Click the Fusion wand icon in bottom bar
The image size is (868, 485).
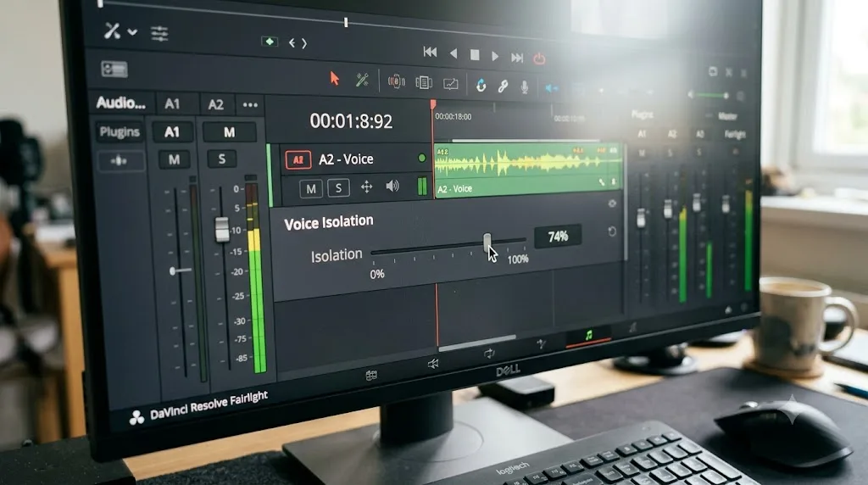tap(541, 344)
